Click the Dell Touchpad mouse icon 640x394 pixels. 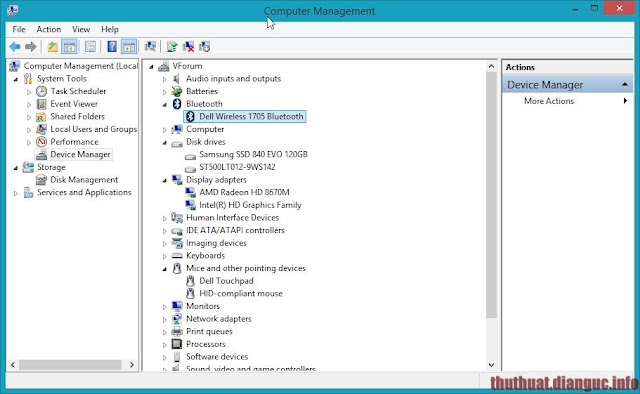click(x=190, y=281)
